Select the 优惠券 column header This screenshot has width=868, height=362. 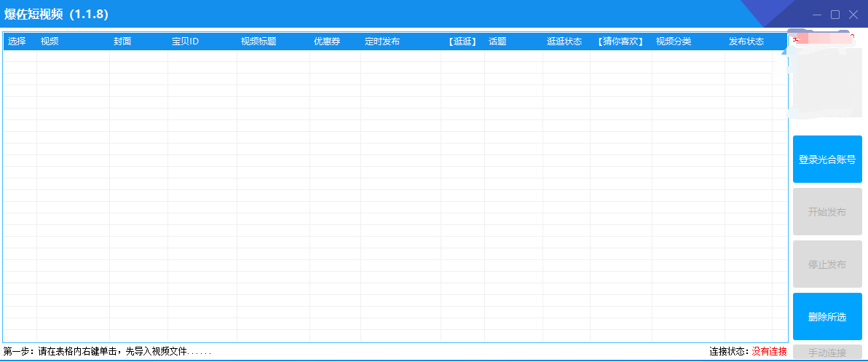pos(327,42)
